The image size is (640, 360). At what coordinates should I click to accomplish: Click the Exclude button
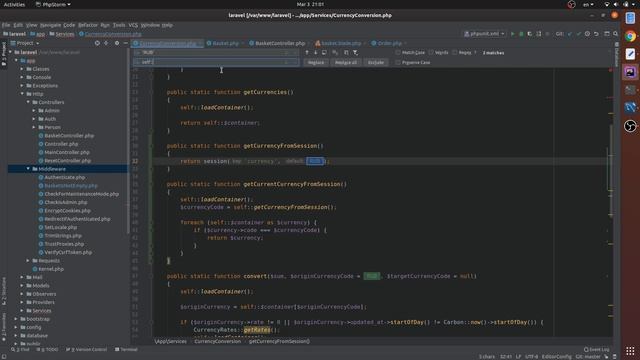coord(376,62)
